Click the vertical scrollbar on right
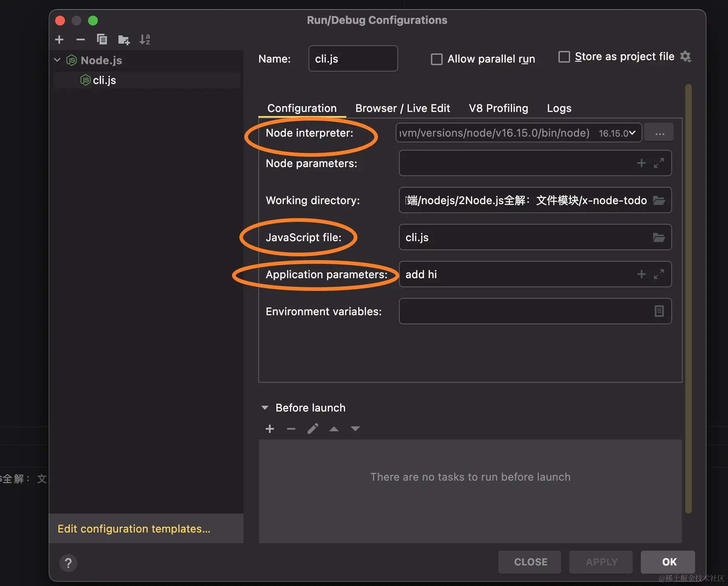The width and height of the screenshot is (728, 586). (x=688, y=298)
